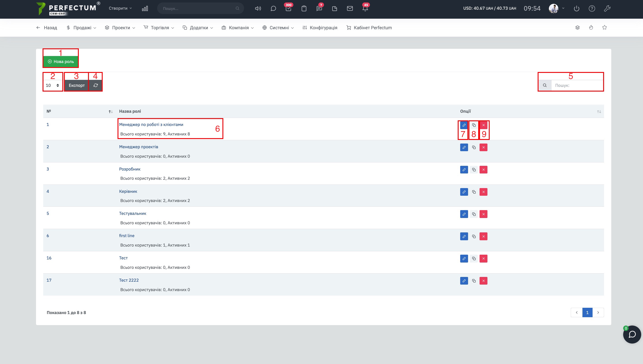Copy the Керівник role with duplicate icon
Viewport: 643px width, 364px height.
click(x=474, y=192)
